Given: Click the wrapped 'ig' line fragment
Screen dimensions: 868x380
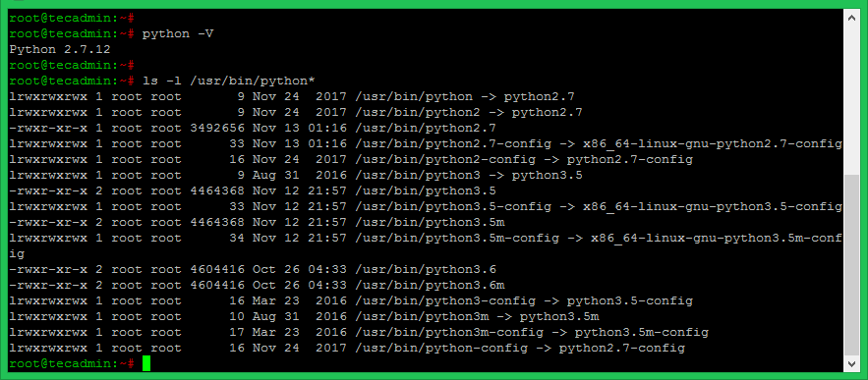Looking at the screenshot, I should [x=17, y=254].
